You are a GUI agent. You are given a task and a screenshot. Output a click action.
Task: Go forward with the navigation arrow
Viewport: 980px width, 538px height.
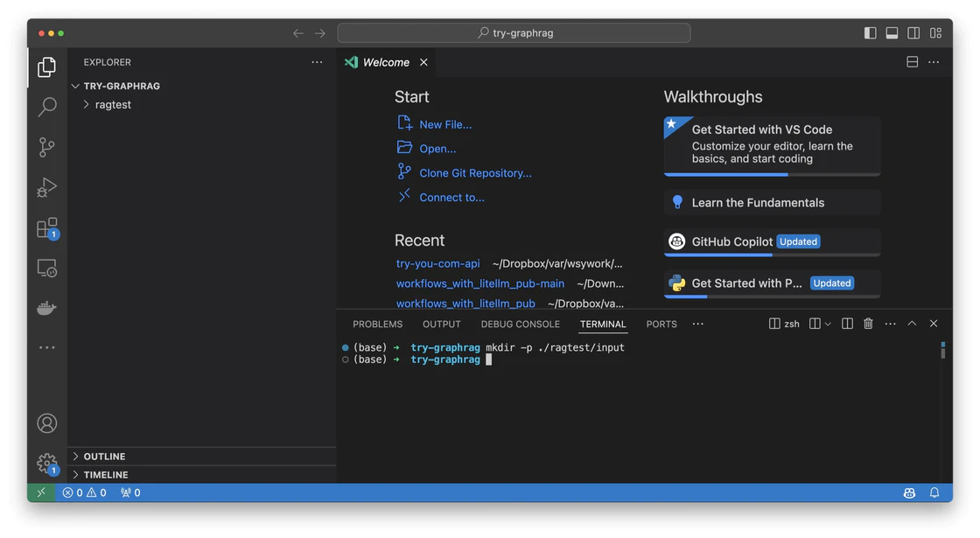pos(320,33)
